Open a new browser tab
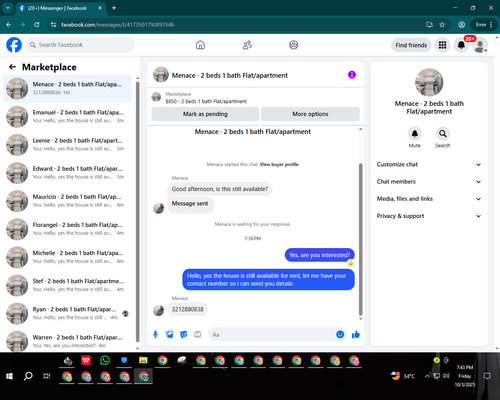500x400 pixels. [x=114, y=8]
